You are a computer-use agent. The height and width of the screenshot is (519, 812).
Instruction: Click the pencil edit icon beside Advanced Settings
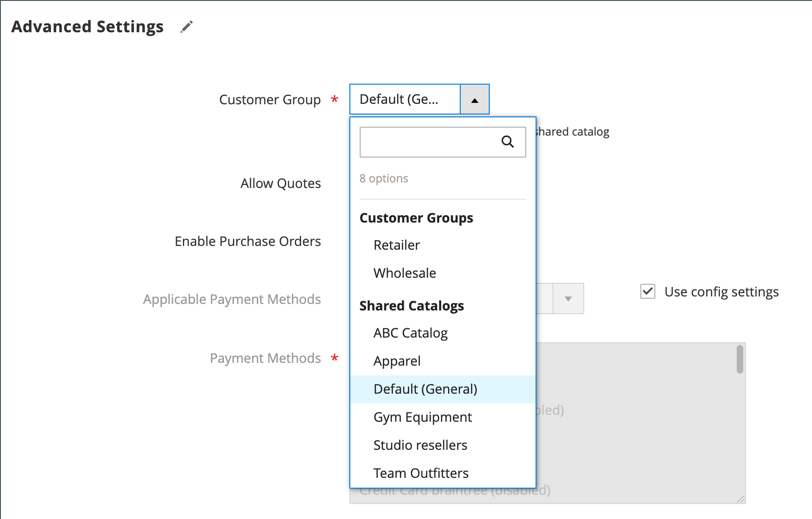pos(187,27)
